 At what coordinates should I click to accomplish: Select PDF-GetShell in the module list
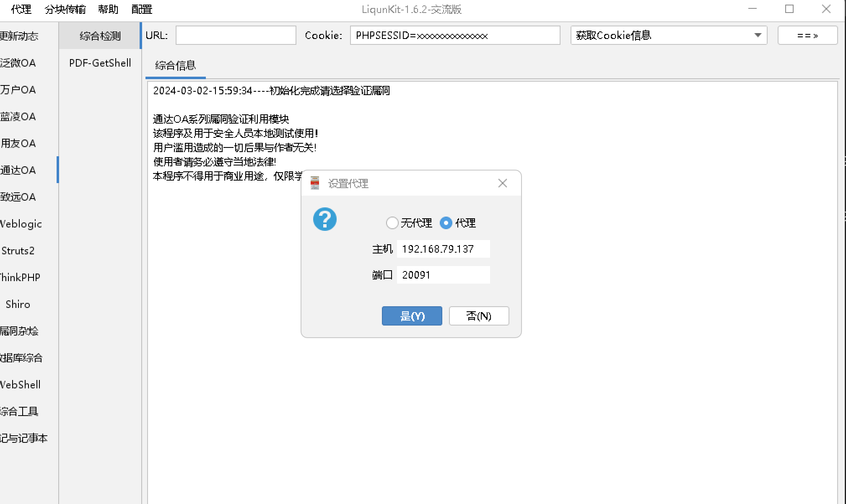pos(100,63)
